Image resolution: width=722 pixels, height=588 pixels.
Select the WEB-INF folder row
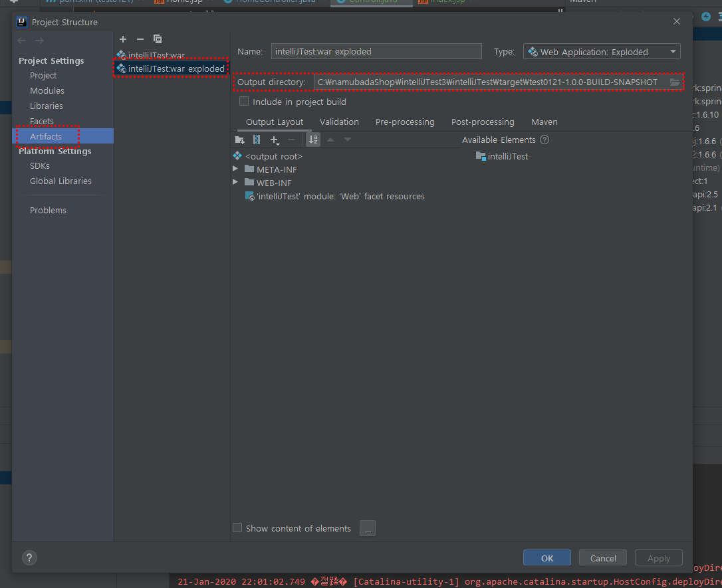268,183
